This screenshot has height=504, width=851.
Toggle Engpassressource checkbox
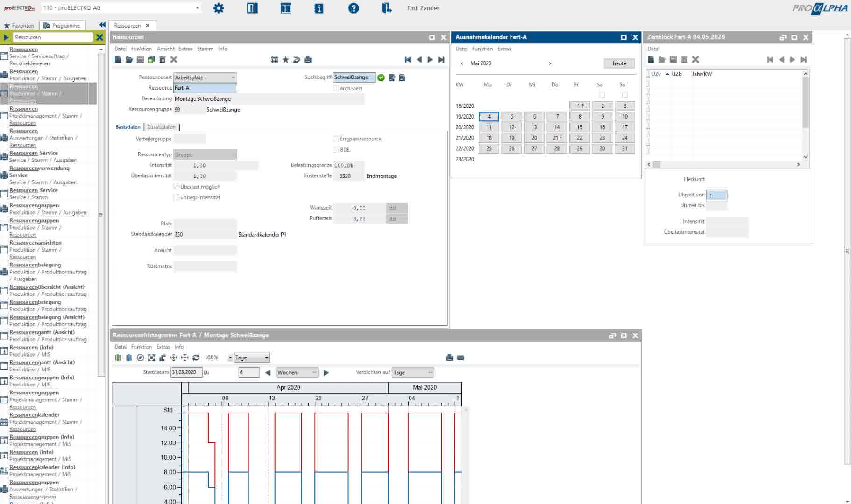click(x=335, y=139)
